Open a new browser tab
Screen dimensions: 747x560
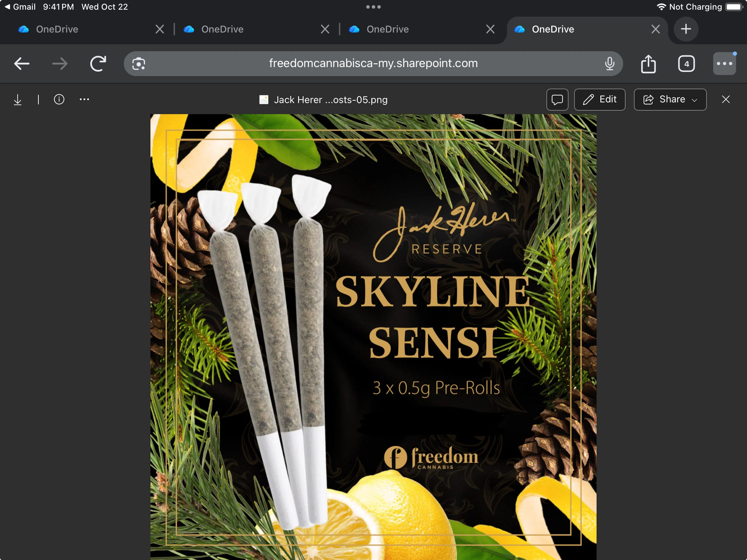point(686,29)
